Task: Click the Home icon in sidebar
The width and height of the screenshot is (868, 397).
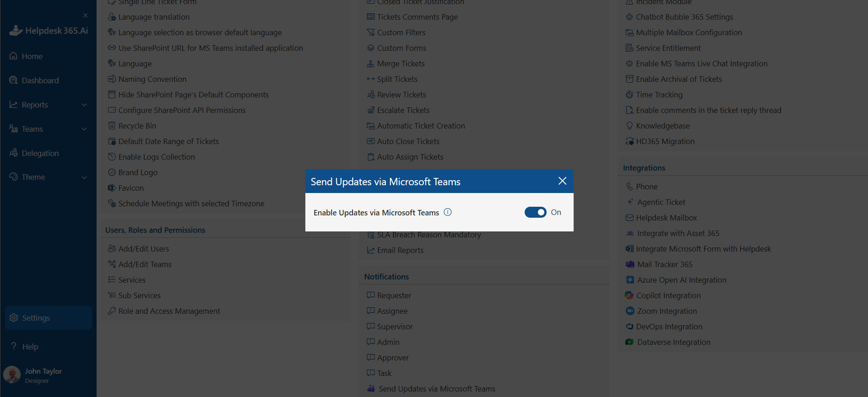Action: (13, 56)
